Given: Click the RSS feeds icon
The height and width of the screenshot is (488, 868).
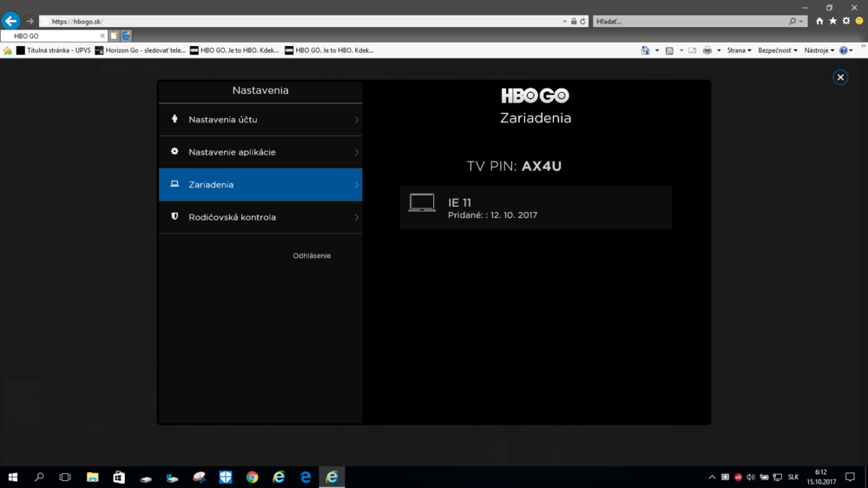Looking at the screenshot, I should (x=669, y=50).
